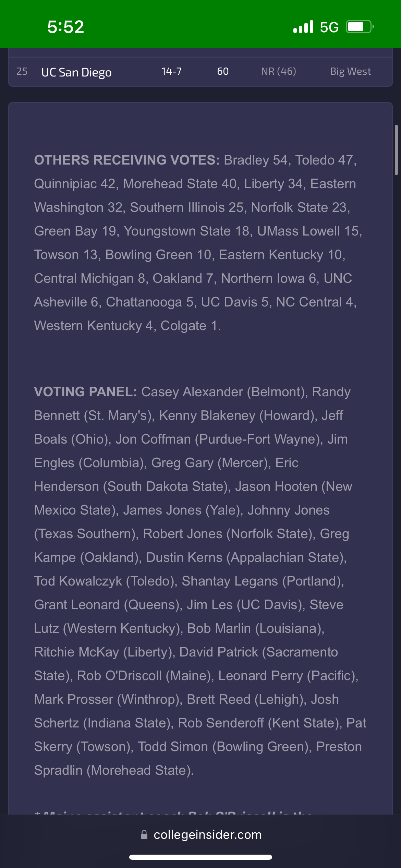Tap the home indicator bar

click(x=200, y=857)
